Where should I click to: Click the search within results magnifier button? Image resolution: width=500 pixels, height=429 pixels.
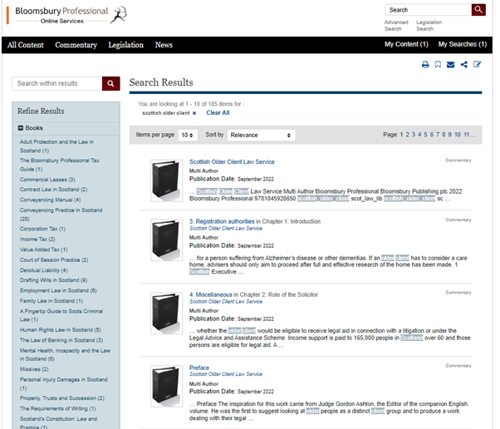pos(111,83)
